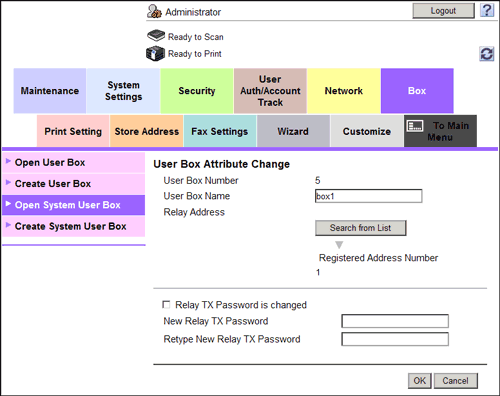
Task: Open the Print Setting tab
Action: (73, 131)
